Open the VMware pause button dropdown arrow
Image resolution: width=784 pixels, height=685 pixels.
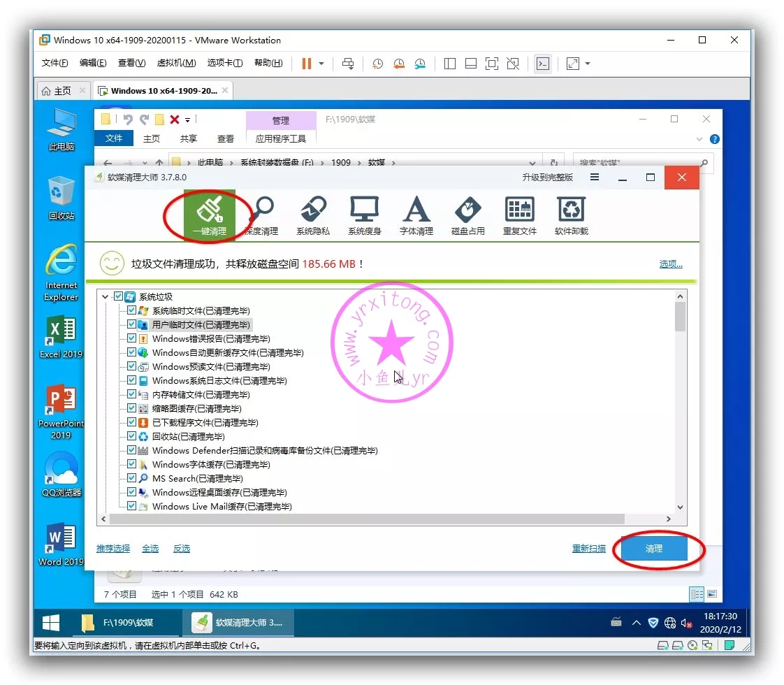coord(321,64)
